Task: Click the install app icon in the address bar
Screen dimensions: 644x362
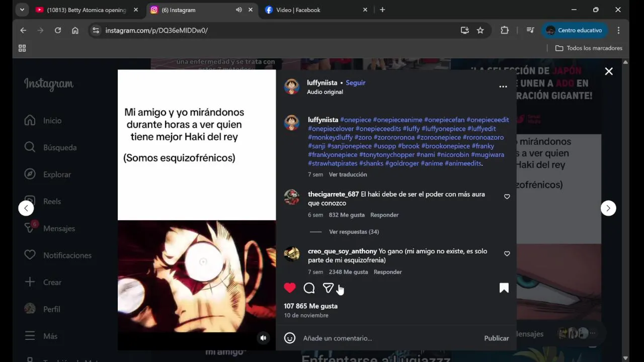Action: coord(465,30)
